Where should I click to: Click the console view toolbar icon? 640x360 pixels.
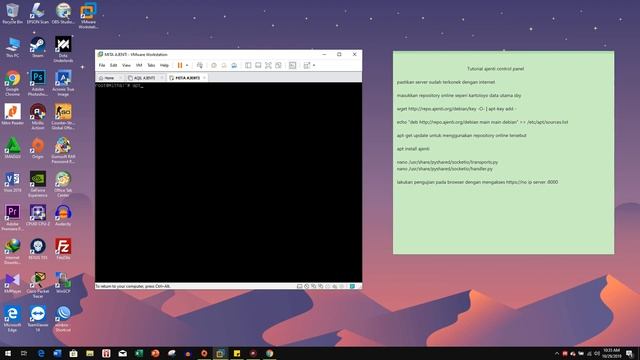click(292, 65)
